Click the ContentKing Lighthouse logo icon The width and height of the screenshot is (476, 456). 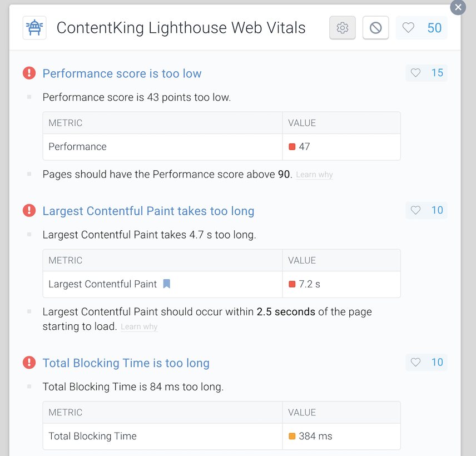[34, 28]
